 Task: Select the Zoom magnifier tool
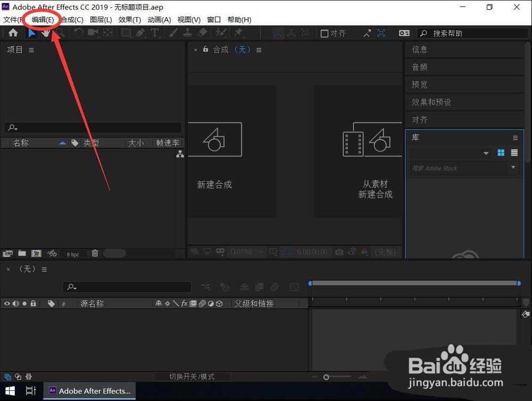click(61, 33)
